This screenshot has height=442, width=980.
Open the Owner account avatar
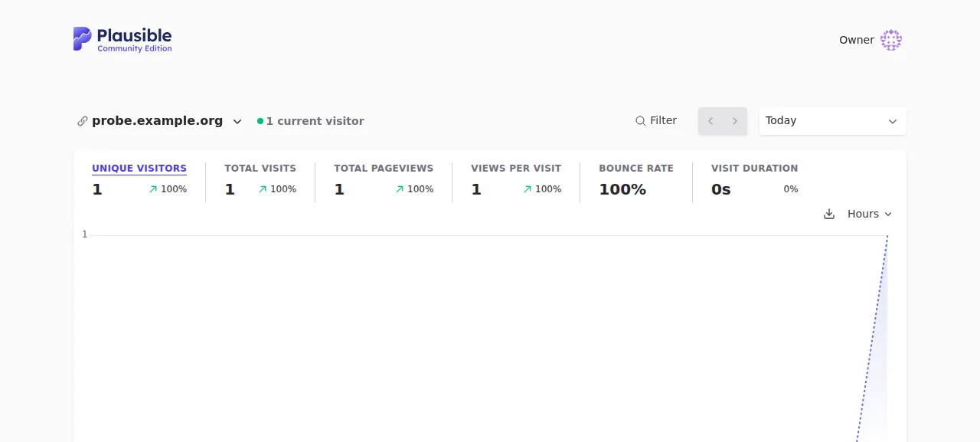point(891,40)
